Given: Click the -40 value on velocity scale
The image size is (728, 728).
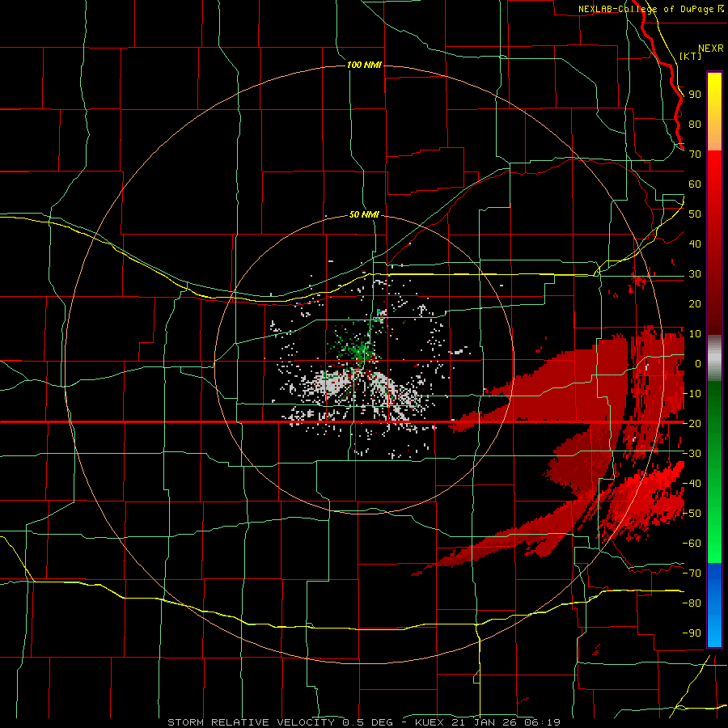Looking at the screenshot, I should pos(692,484).
